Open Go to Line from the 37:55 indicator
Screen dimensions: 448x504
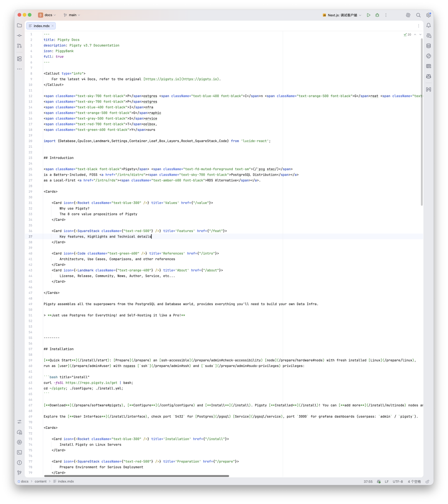click(368, 482)
